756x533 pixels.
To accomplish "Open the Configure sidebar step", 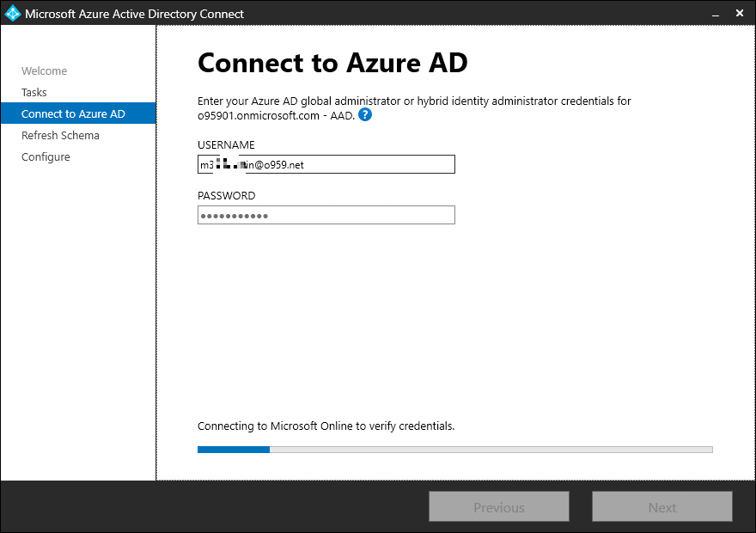I will point(46,157).
